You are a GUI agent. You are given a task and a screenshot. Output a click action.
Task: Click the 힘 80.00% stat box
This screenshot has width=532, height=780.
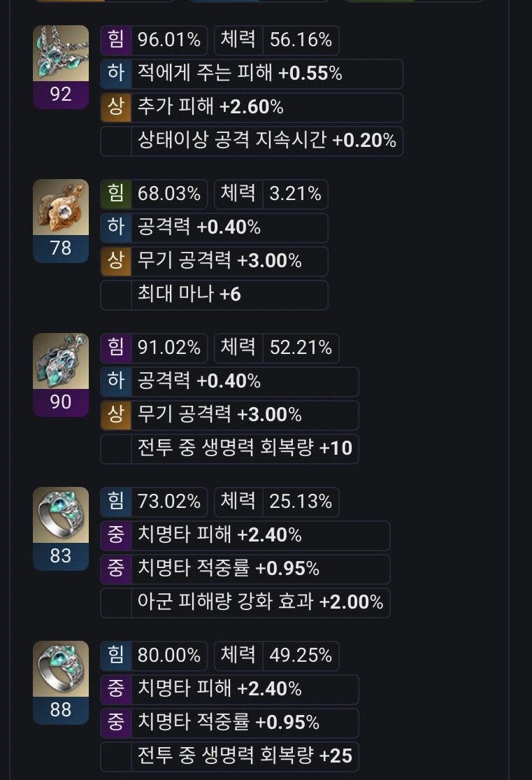[x=154, y=655]
